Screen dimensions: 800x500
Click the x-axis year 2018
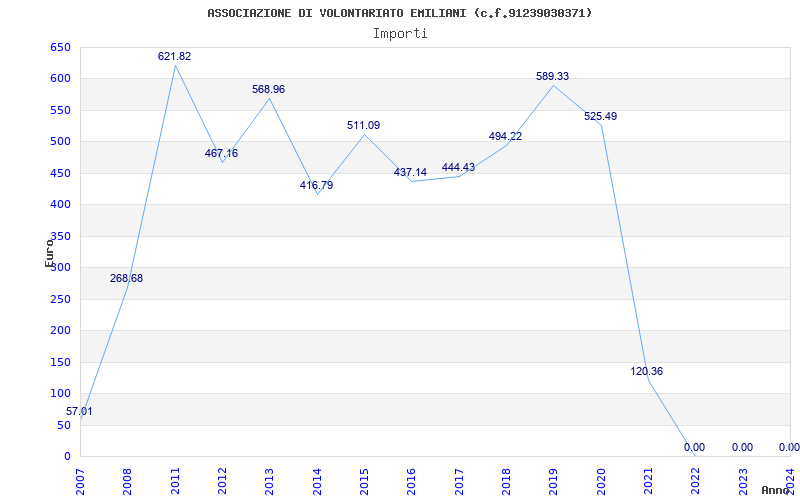click(506, 482)
